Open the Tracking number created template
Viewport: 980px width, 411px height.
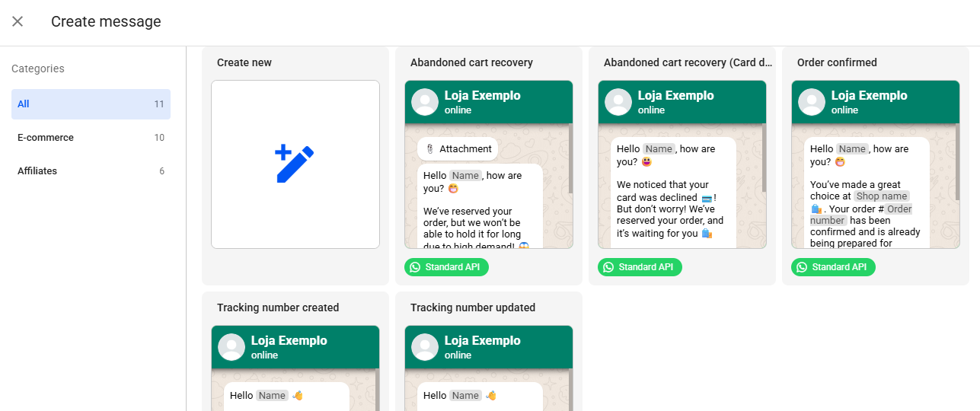(x=295, y=365)
